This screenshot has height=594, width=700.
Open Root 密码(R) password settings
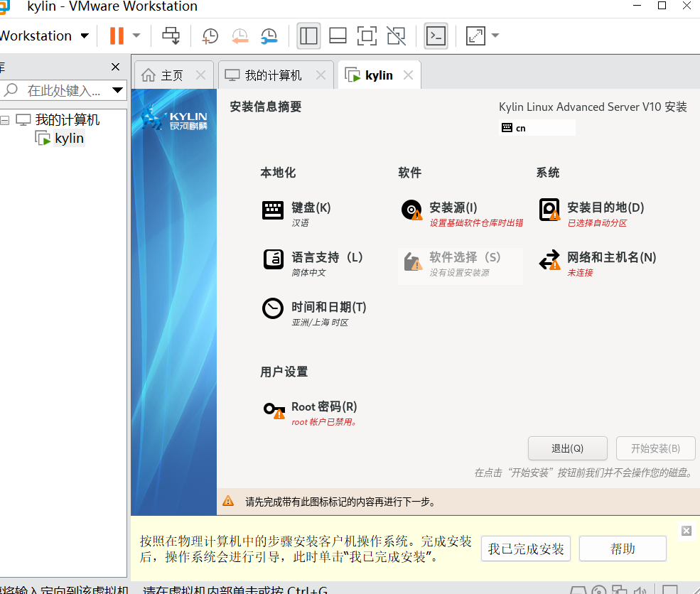click(x=311, y=413)
